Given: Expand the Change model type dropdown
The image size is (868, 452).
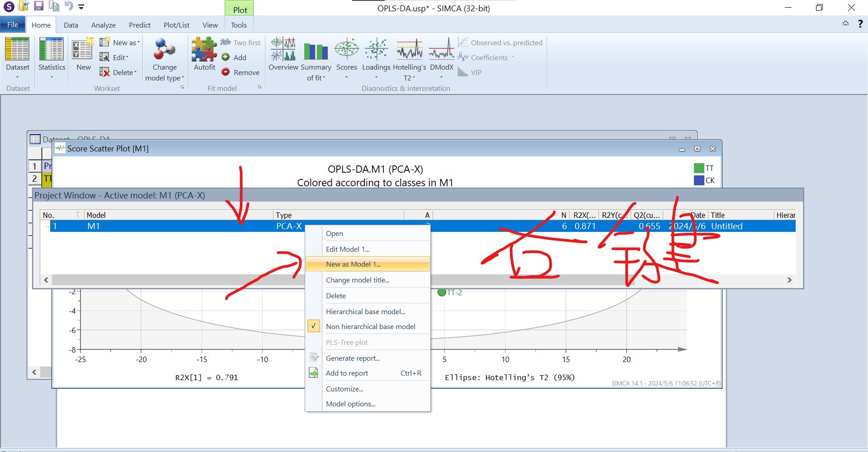Looking at the screenshot, I should coord(164,78).
